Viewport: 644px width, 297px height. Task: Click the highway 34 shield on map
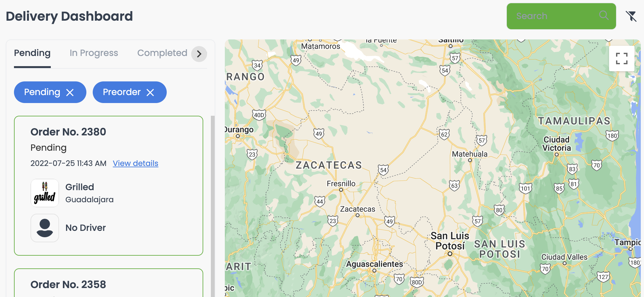point(257,66)
